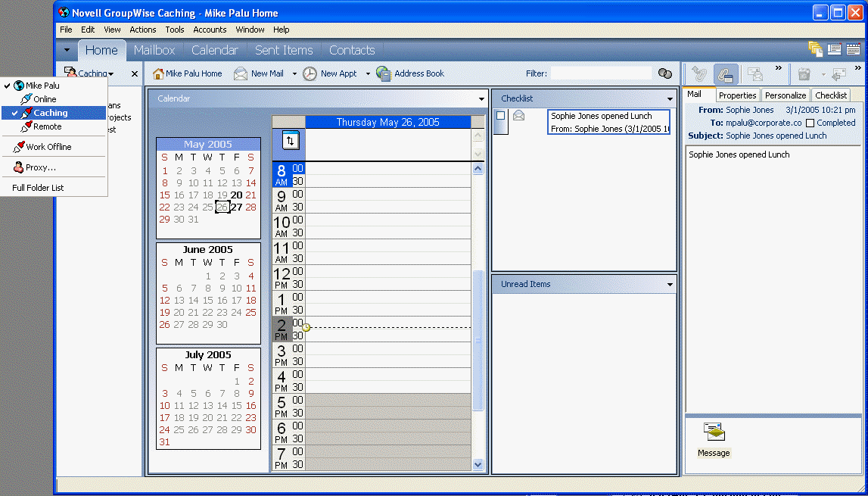Click the calendar up-down arrows icon
Image resolution: width=868 pixels, height=496 pixels.
click(291, 140)
